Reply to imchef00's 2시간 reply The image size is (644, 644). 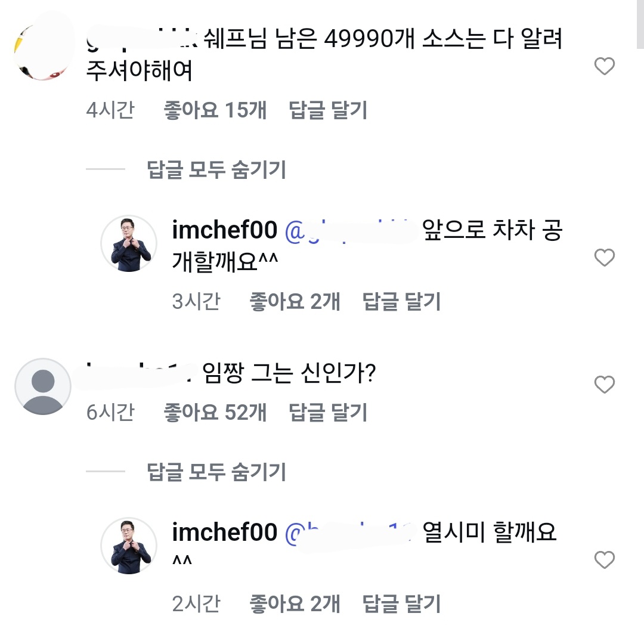tap(401, 604)
